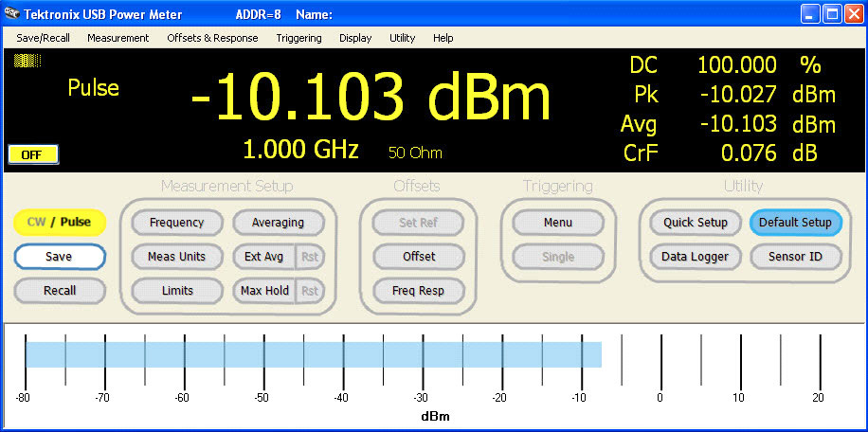The height and width of the screenshot is (432, 868).
Task: Click the Meas Units button
Action: [x=176, y=257]
